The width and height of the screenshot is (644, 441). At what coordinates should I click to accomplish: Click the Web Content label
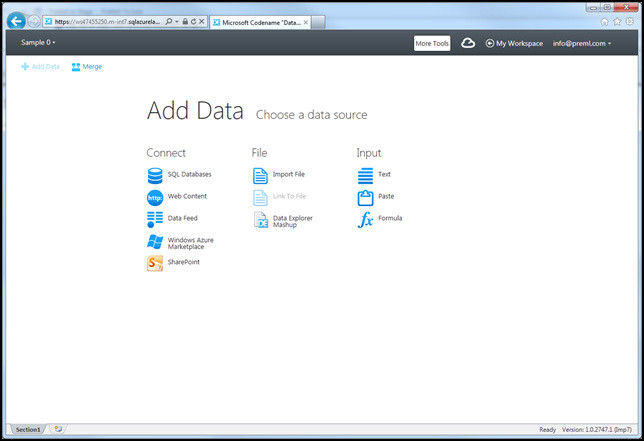[x=187, y=196]
